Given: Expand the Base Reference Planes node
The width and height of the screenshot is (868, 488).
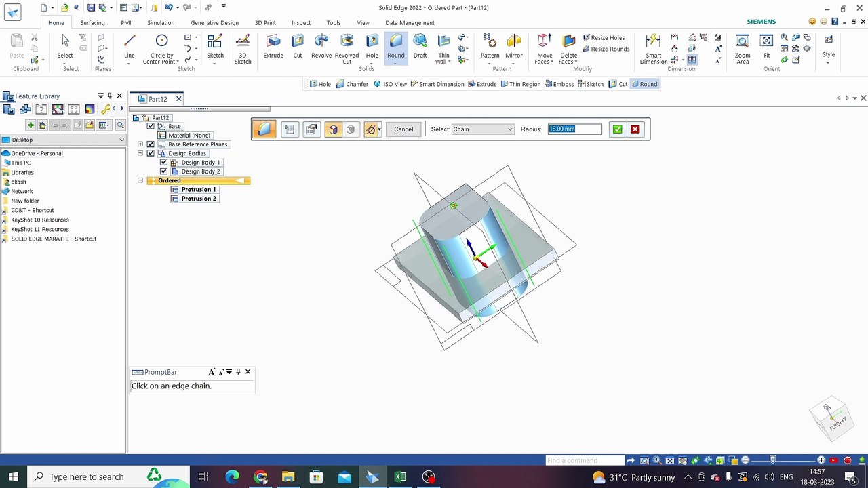Looking at the screenshot, I should pos(140,144).
